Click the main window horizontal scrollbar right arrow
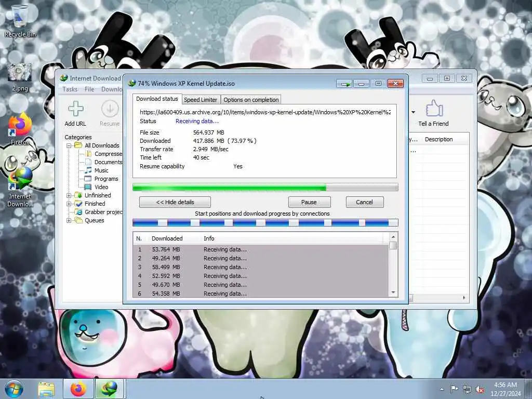The image size is (532, 399). (464, 298)
